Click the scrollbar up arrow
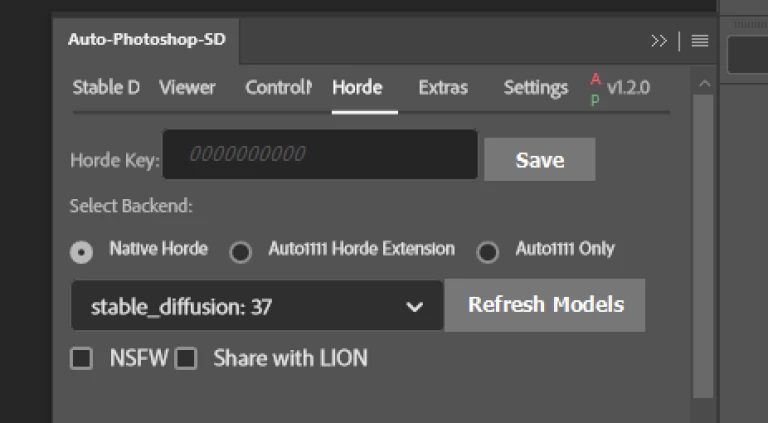The width and height of the screenshot is (768, 423). (704, 83)
